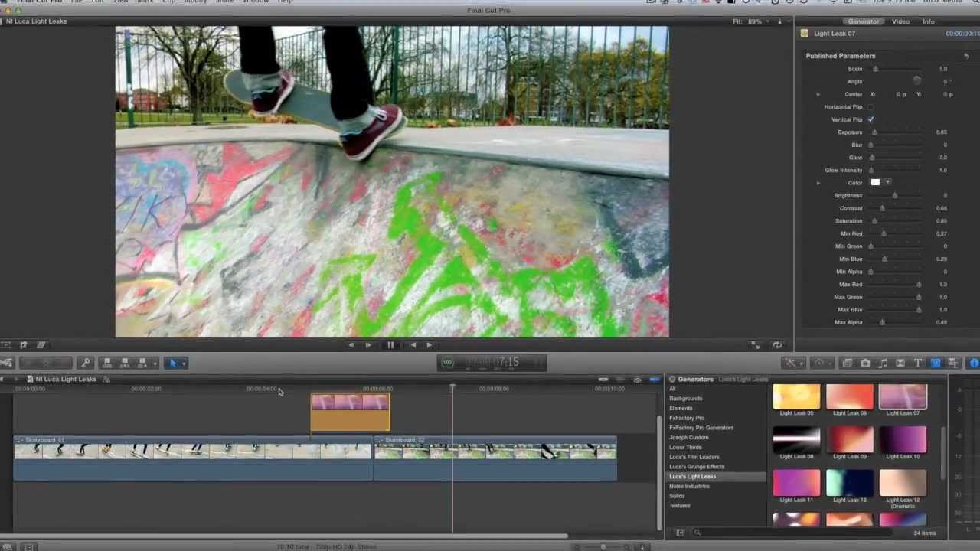Image resolution: width=980 pixels, height=551 pixels.
Task: Click the connect clip edit button
Action: pyautogui.click(x=107, y=364)
